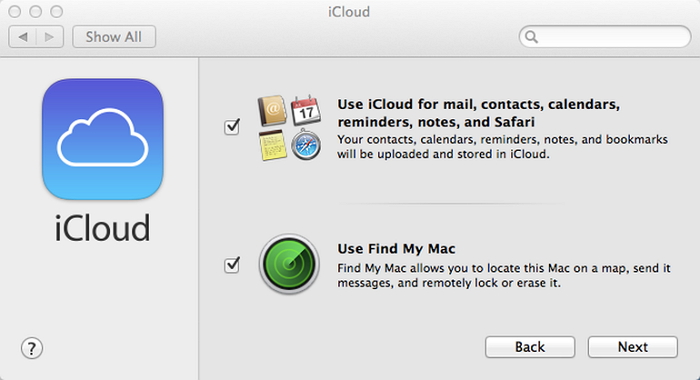Click the large iCloud cloud logo

[103, 139]
